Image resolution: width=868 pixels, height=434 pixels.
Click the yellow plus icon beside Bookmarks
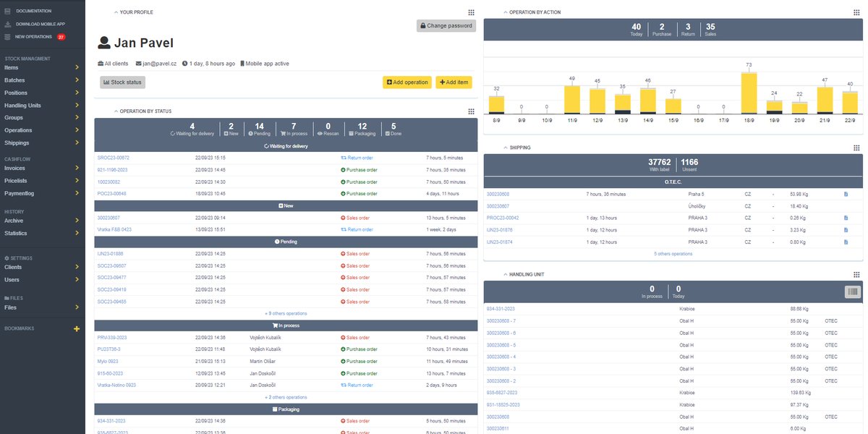77,329
